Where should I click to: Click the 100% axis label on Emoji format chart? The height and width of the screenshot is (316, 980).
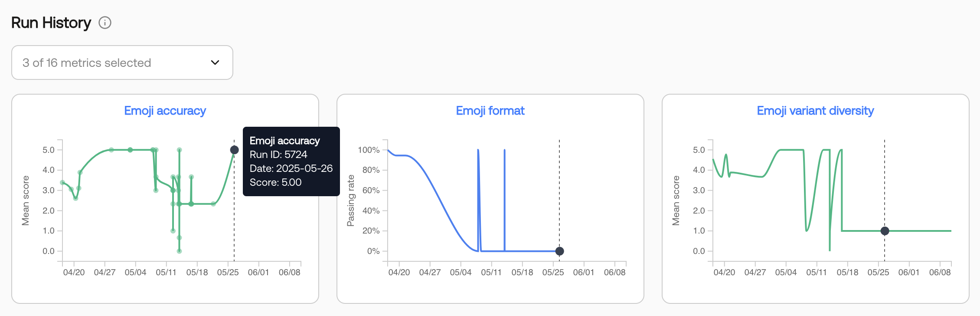369,150
